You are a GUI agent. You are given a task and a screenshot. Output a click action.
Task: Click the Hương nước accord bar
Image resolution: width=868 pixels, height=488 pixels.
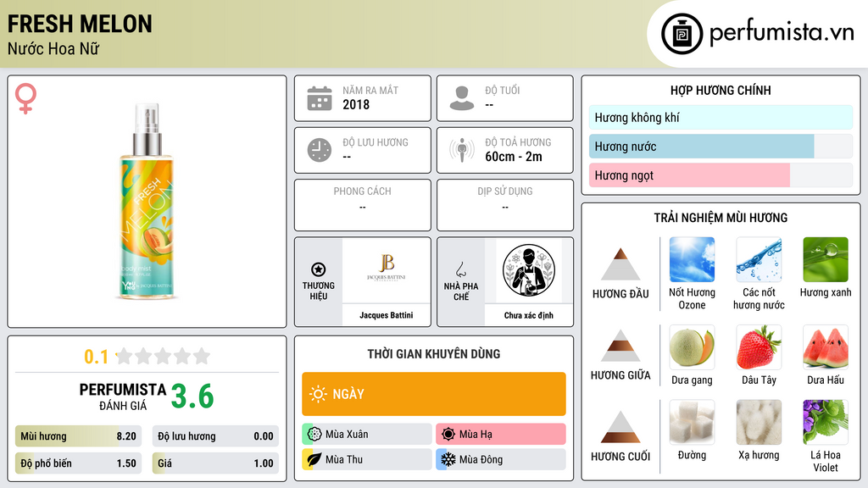(721, 147)
